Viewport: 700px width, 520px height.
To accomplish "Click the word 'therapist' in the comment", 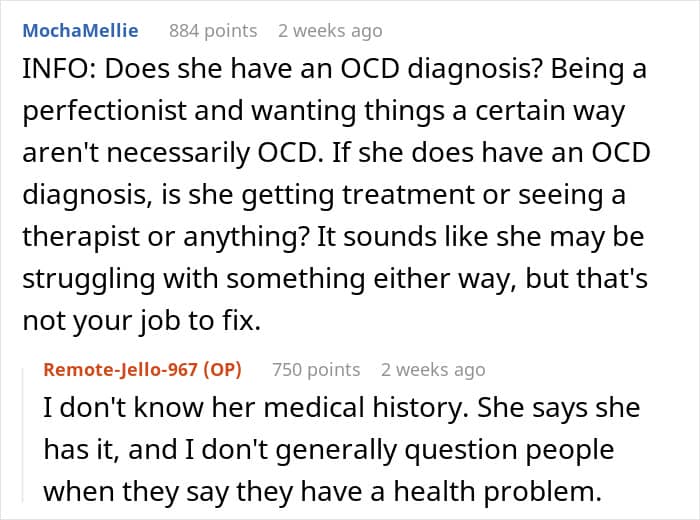I will [x=81, y=237].
